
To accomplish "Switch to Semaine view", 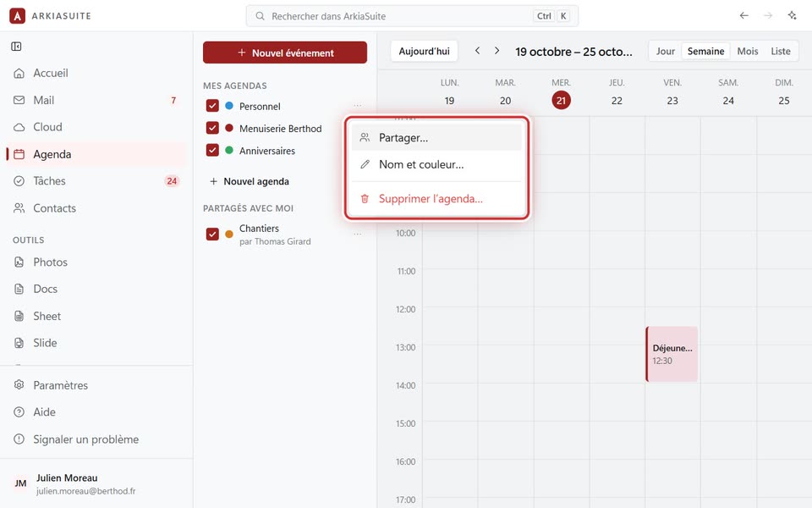I will 705,52.
